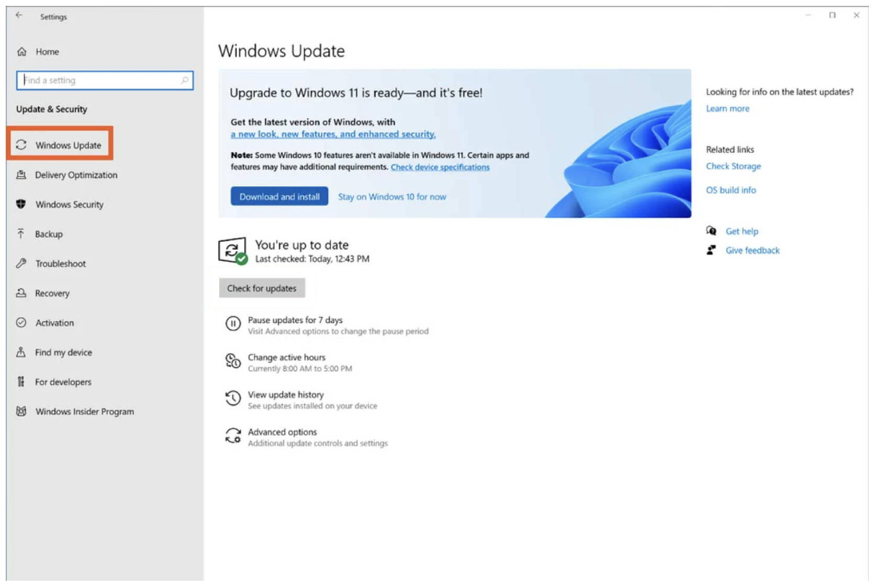Click the Home house icon

21,51
